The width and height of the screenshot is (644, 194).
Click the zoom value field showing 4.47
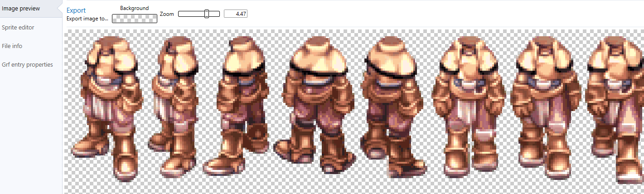pos(235,14)
